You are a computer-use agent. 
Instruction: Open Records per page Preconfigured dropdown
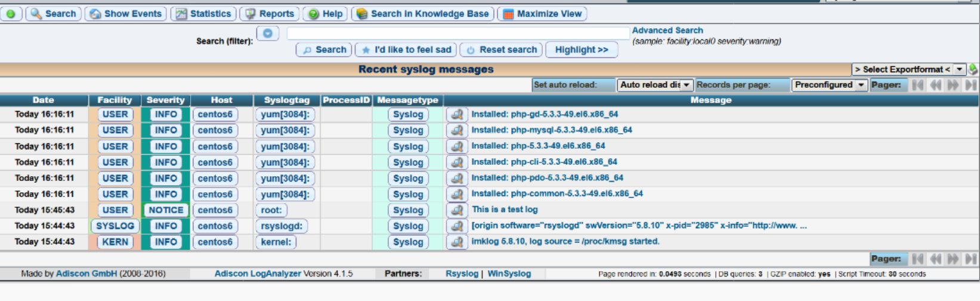(829, 85)
